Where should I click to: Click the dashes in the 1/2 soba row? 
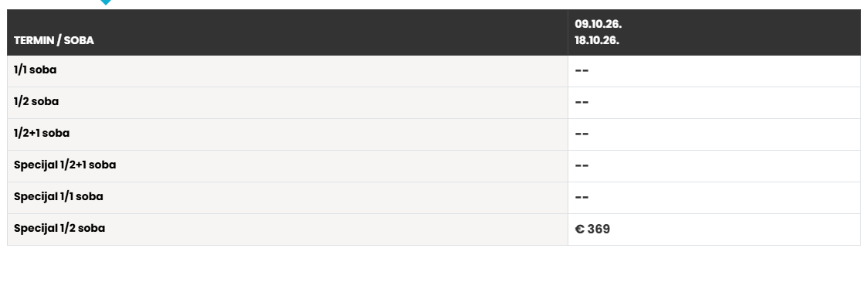click(x=581, y=103)
